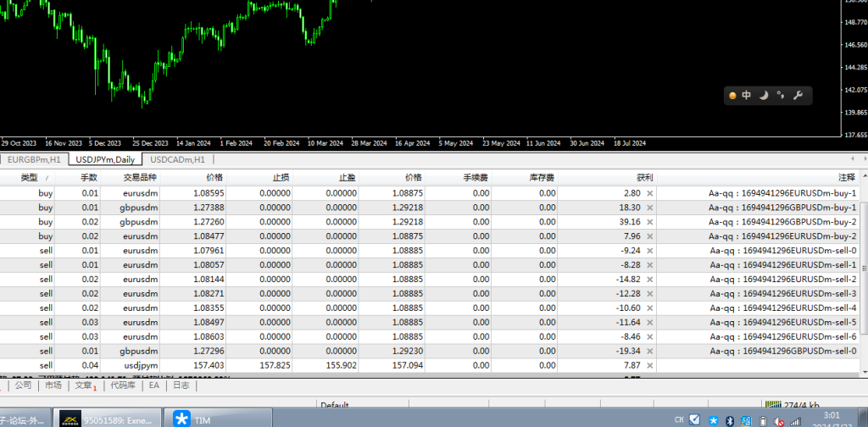The width and height of the screenshot is (868, 427).
Task: Switch to the EURGBPm,H1 chart tab
Action: point(34,159)
